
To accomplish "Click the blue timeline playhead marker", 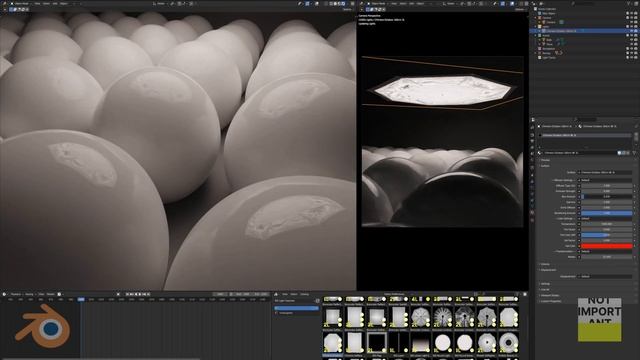I will pos(81,300).
